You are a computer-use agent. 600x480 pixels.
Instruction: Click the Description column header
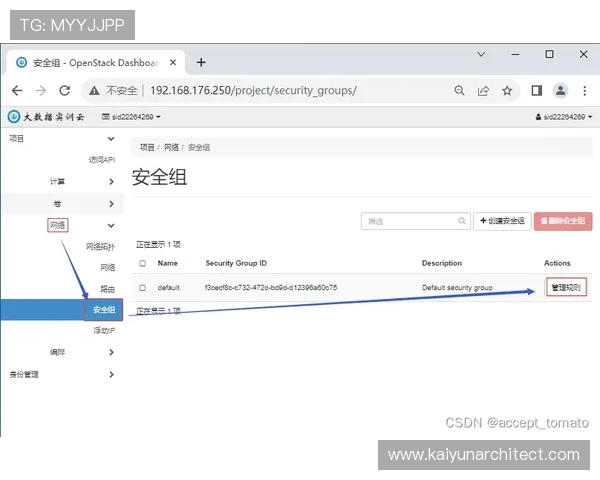pyautogui.click(x=442, y=263)
